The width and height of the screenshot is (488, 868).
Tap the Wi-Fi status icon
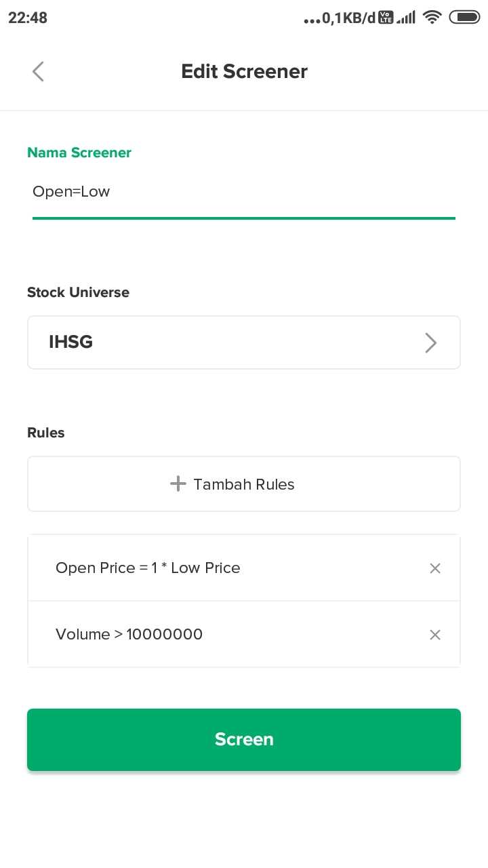point(431,18)
